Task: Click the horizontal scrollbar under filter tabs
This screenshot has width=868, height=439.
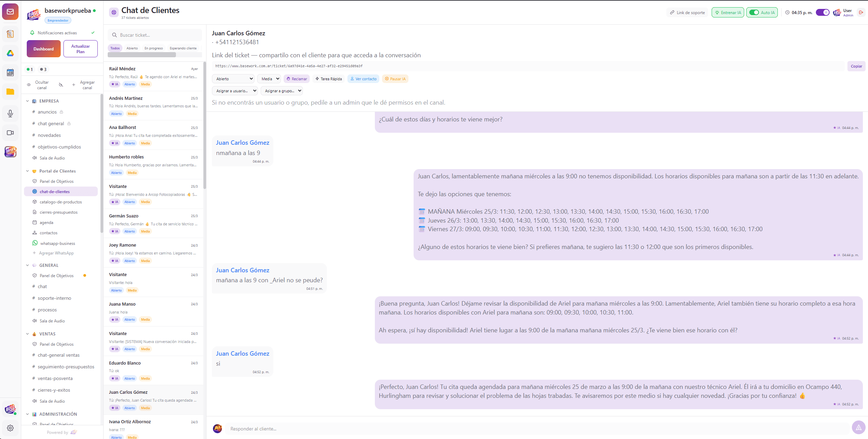Action: point(142,55)
